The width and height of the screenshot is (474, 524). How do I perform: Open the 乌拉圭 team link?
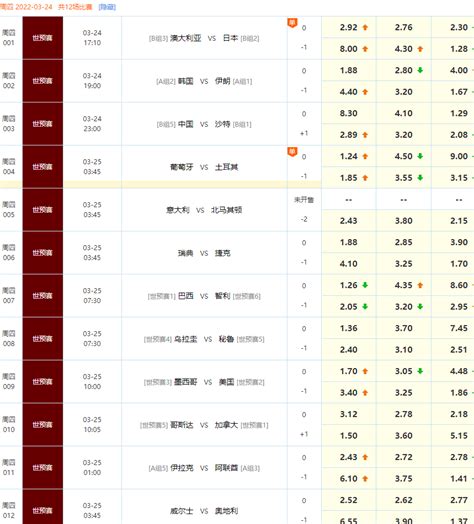coord(186,339)
